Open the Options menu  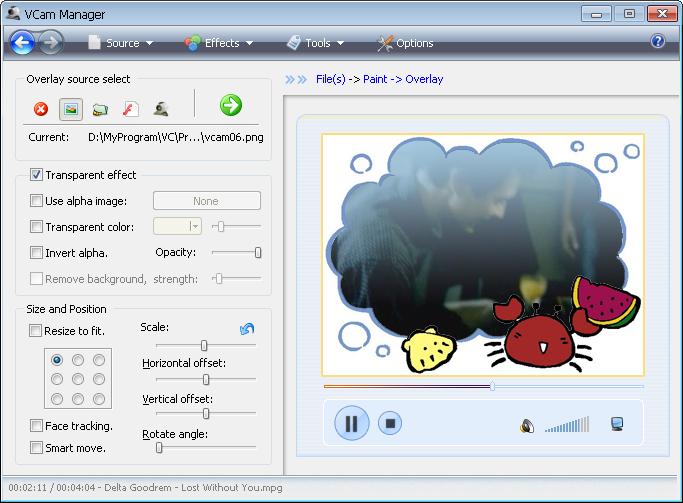click(405, 43)
